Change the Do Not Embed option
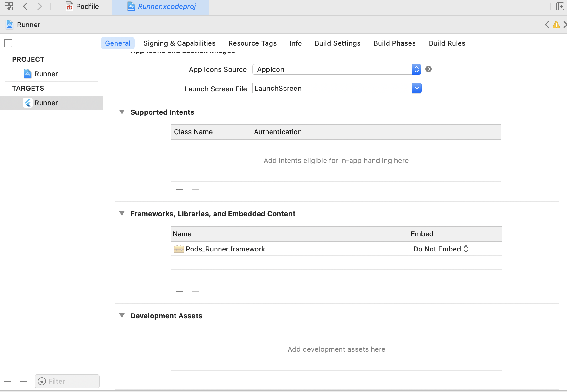The height and width of the screenshot is (392, 567). [441, 249]
